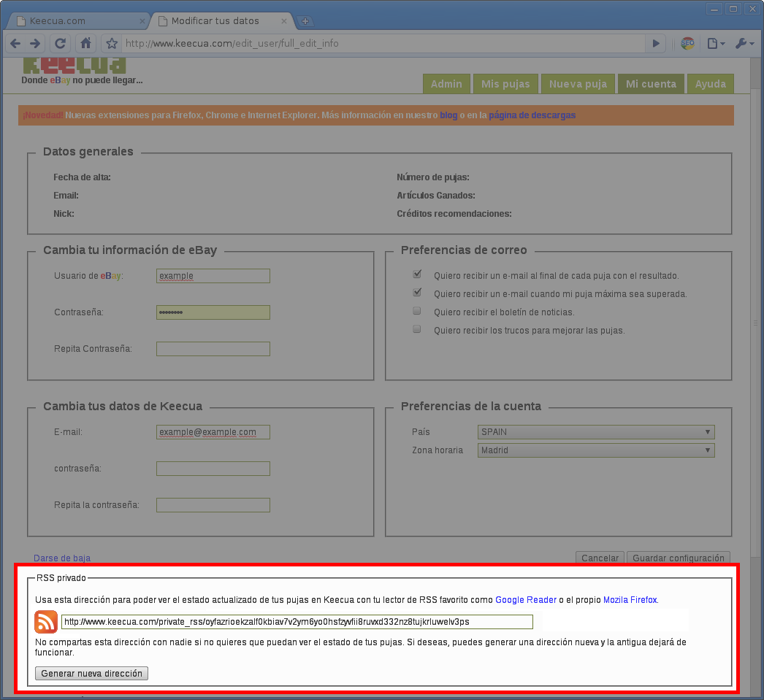Click the browser back arrow
This screenshot has width=764, height=700.
[x=15, y=43]
